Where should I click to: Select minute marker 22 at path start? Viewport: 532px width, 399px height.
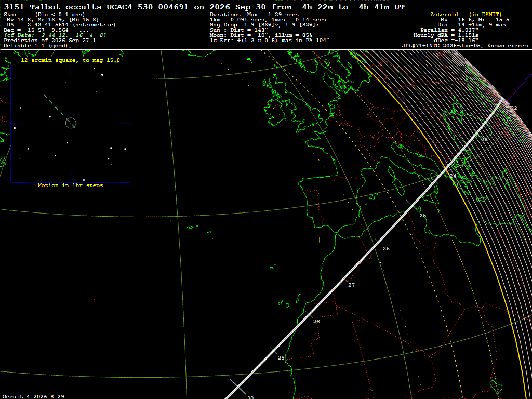click(514, 108)
